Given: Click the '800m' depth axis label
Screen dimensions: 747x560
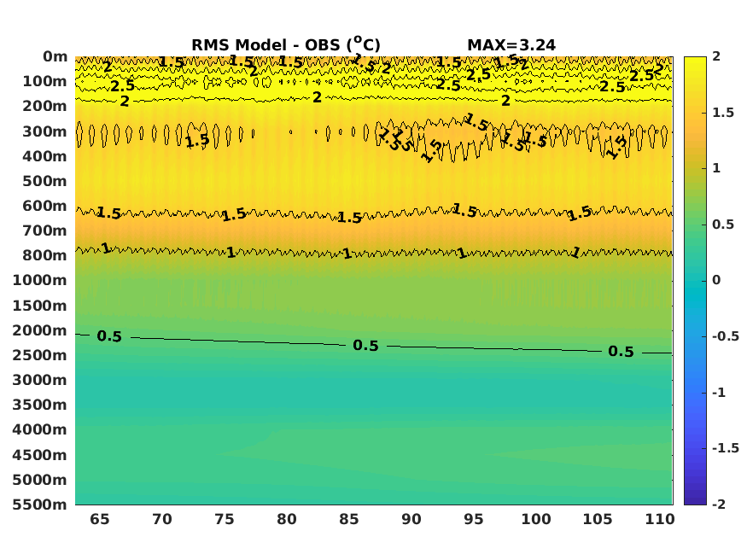Looking at the screenshot, I should [x=44, y=256].
